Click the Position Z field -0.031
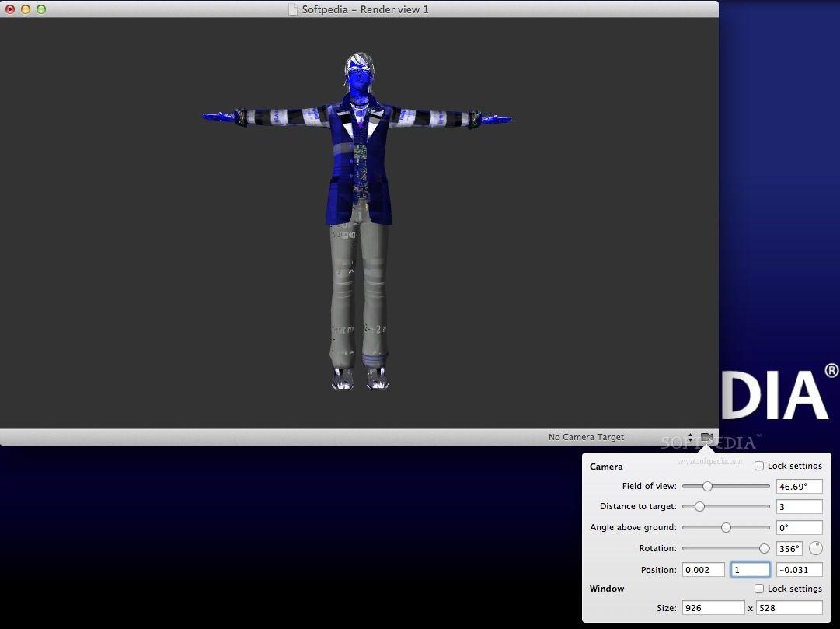The height and width of the screenshot is (629, 840). [x=800, y=569]
